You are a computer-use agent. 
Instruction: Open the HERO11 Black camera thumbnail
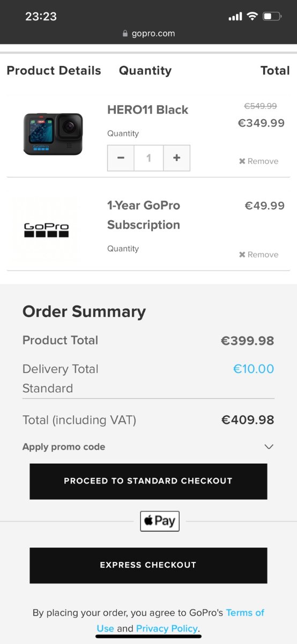tap(53, 134)
